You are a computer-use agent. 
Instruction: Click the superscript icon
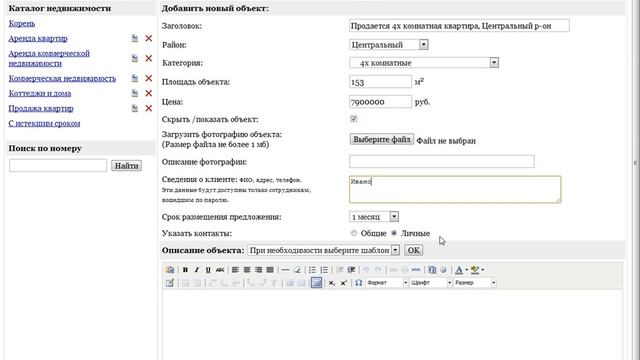click(344, 283)
